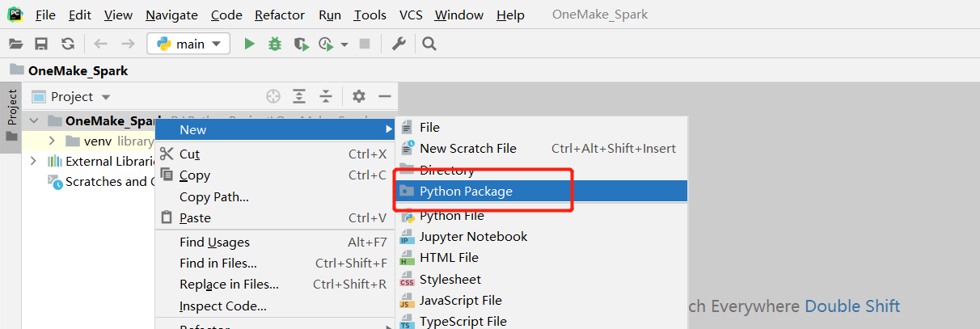Choose Copy from the context menu
The image size is (980, 329).
coord(275,175)
